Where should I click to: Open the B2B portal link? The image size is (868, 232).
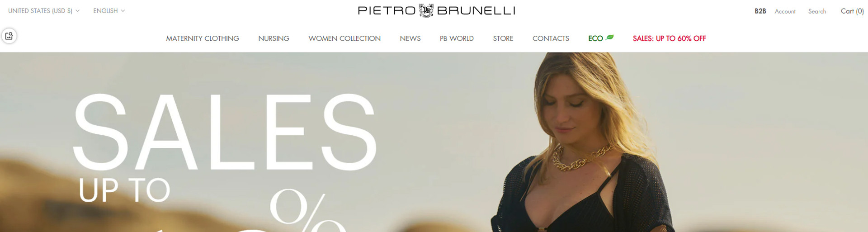coord(760,11)
